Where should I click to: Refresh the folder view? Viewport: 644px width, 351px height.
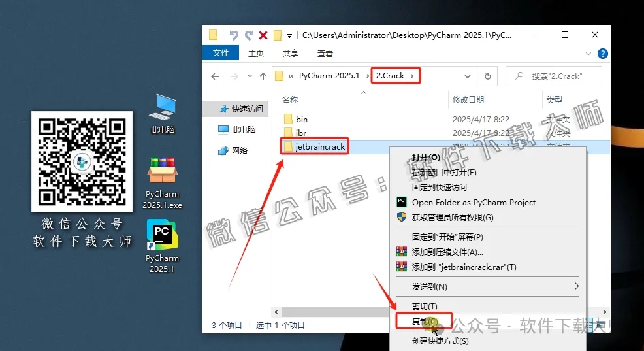click(x=487, y=76)
